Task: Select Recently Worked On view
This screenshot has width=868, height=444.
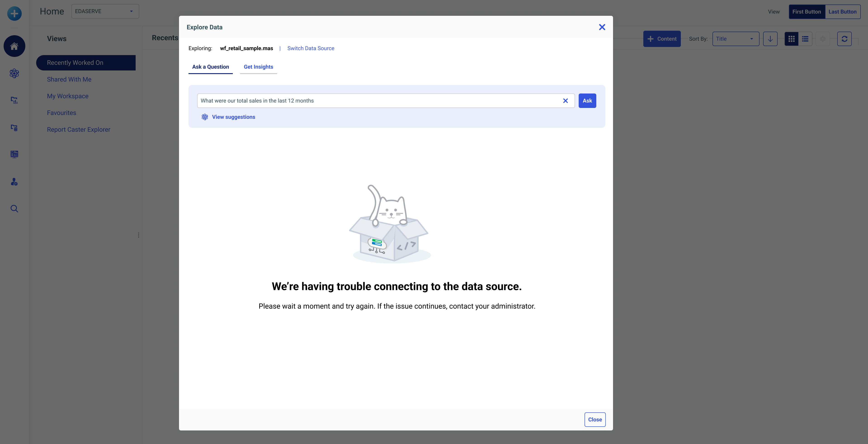Action: [x=86, y=63]
